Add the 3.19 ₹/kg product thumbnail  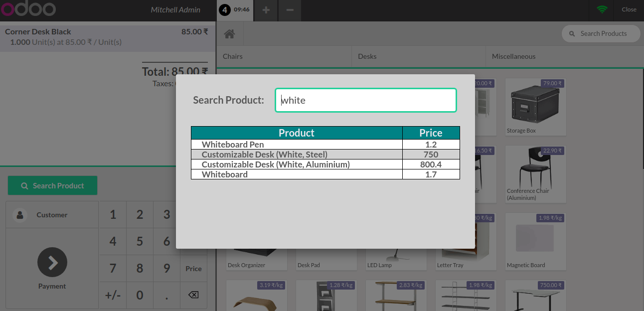click(257, 296)
